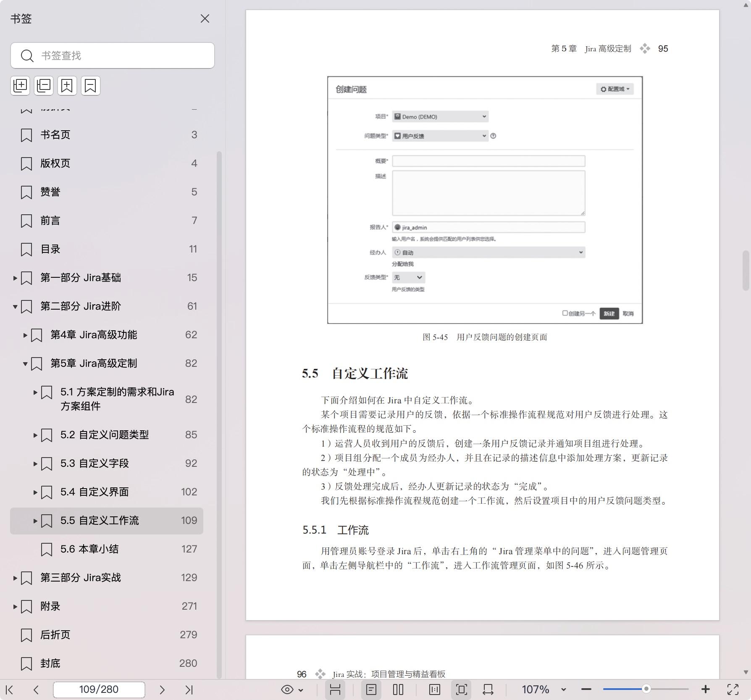The image size is (751, 700).
Task: Click scroll-down arrow of document scrollbar
Action: coord(746,672)
